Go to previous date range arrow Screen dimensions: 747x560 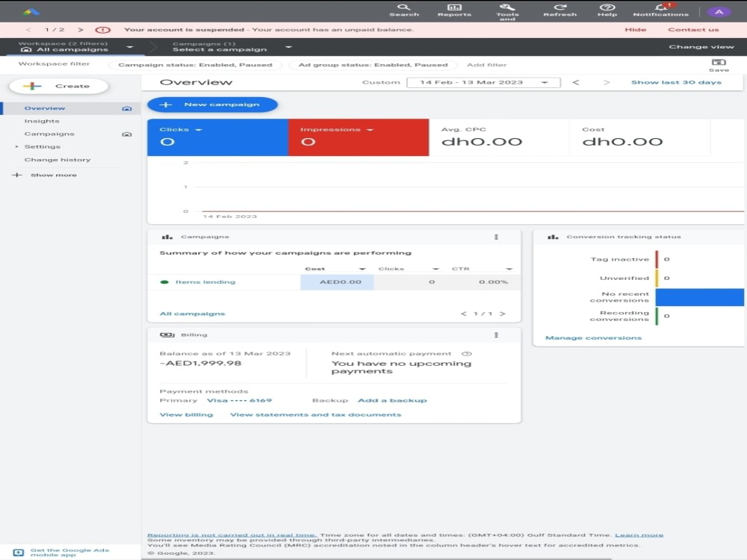point(575,82)
